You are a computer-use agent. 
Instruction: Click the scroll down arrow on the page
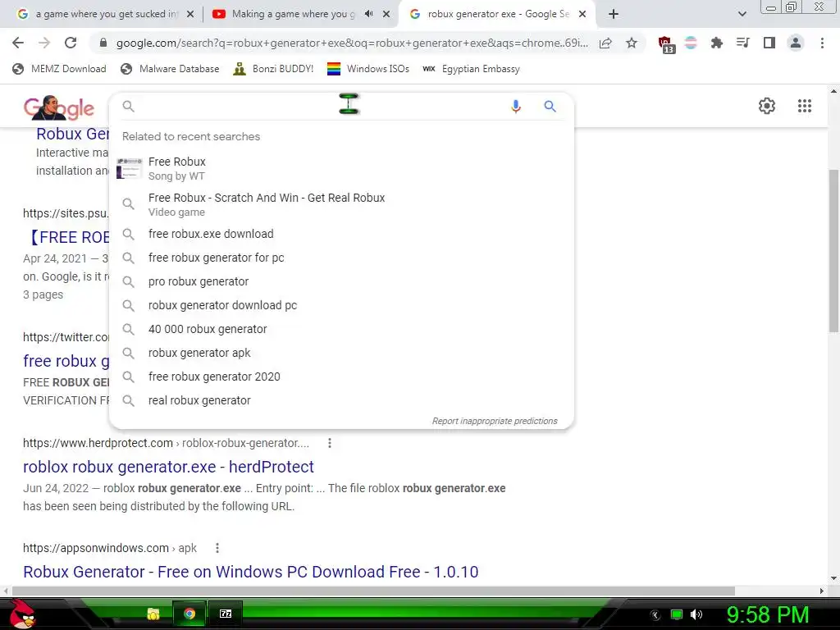833,578
